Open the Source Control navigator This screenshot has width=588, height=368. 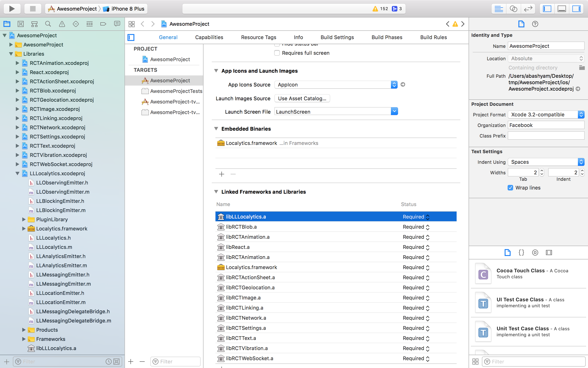21,24
